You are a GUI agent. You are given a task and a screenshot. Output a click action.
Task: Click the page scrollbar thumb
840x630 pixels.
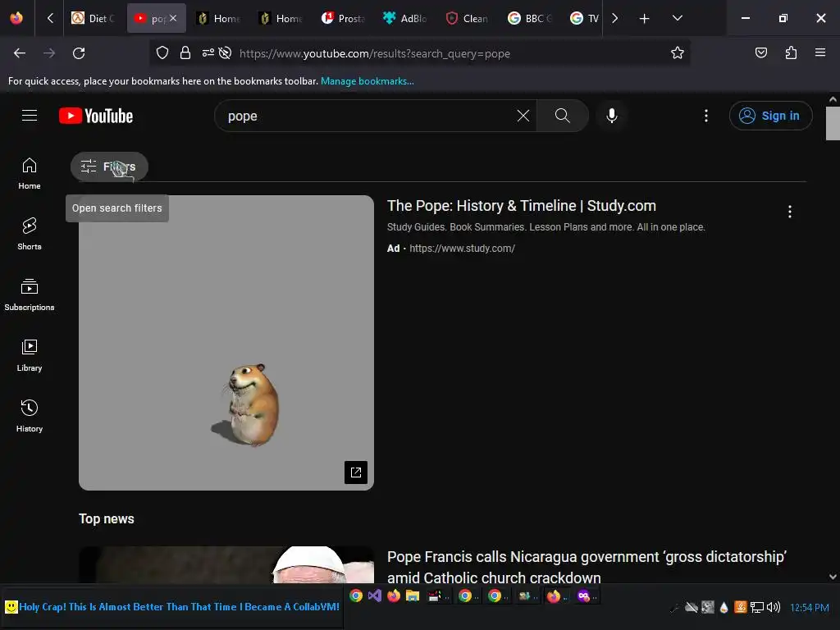pos(833,123)
